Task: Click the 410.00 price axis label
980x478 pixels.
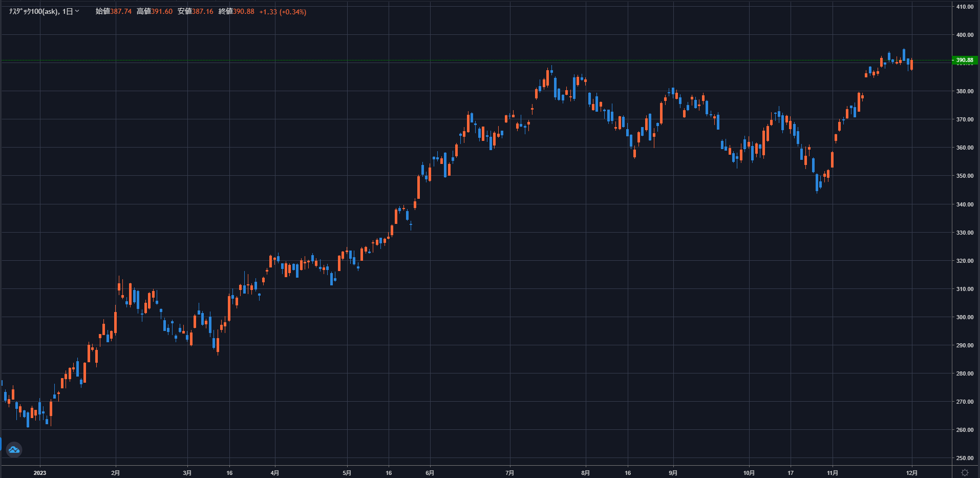Action: click(965, 7)
